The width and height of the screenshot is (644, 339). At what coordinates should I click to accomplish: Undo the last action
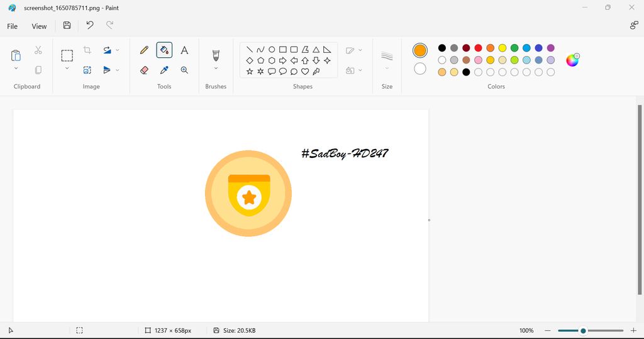89,26
